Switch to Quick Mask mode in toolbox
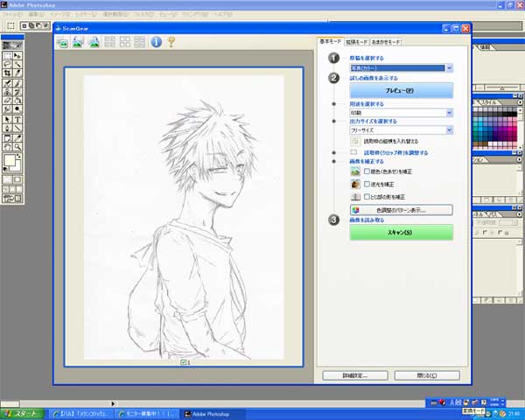Viewport: 525px width, 420px height. point(17,180)
